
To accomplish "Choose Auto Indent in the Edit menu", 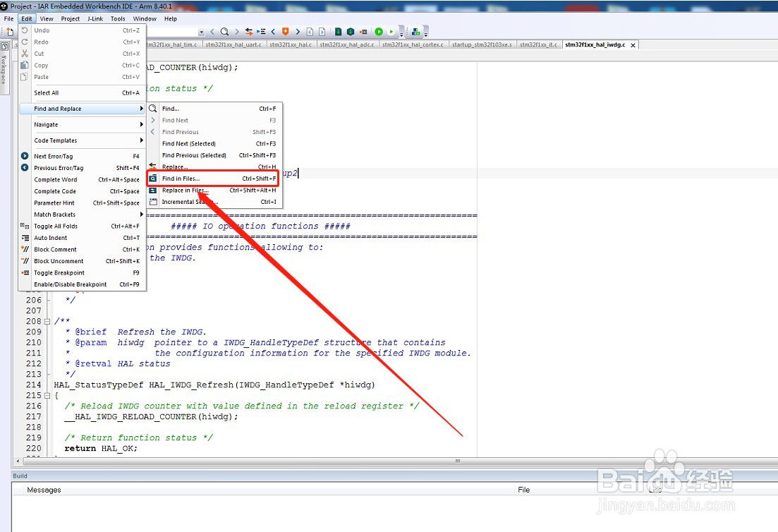I will (x=82, y=238).
